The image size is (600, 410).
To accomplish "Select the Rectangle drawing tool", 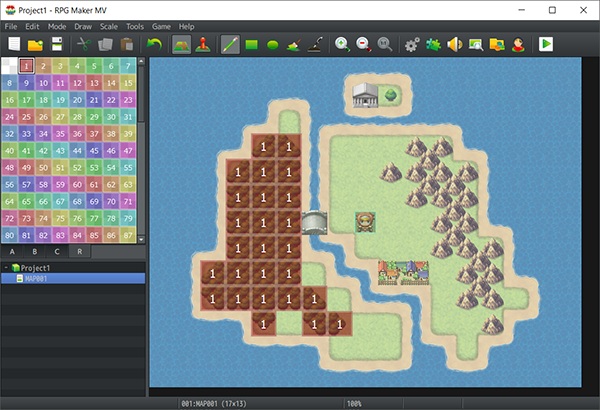I will click(251, 44).
